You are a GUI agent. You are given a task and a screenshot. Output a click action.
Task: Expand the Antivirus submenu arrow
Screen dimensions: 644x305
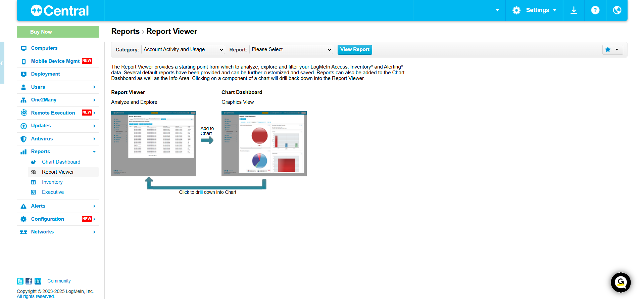click(94, 139)
